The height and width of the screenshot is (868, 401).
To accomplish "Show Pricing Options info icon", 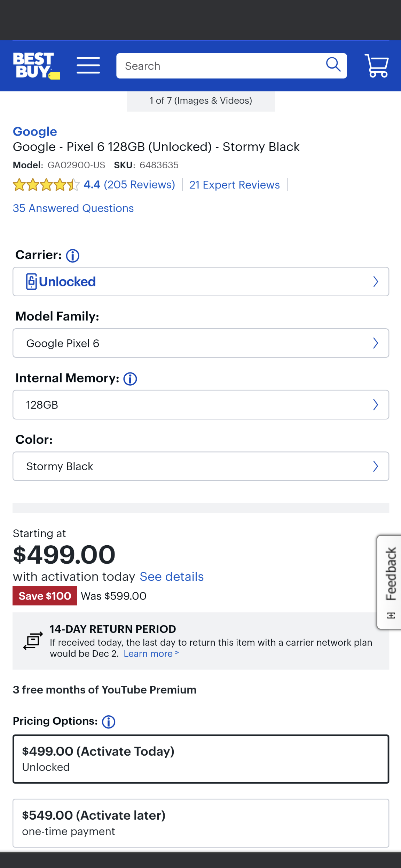I will [109, 722].
